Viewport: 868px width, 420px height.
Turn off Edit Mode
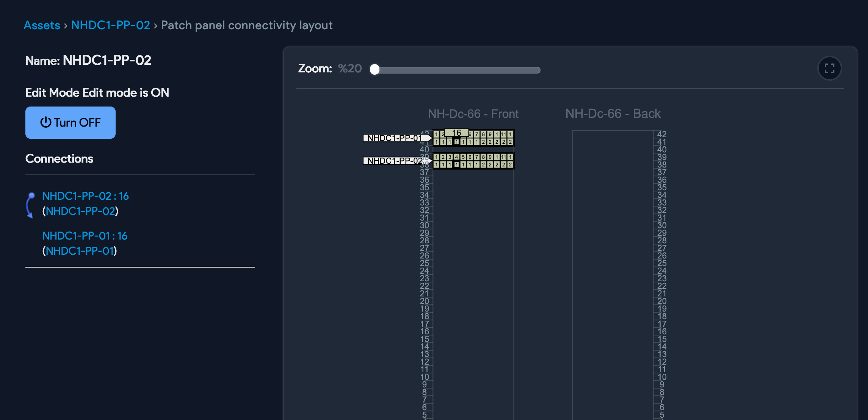point(70,122)
